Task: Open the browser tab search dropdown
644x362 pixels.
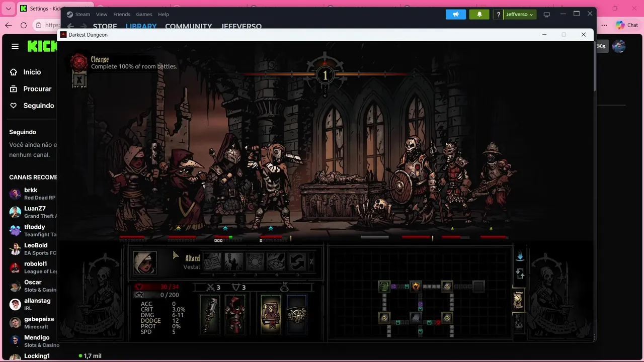Action: pyautogui.click(x=8, y=9)
